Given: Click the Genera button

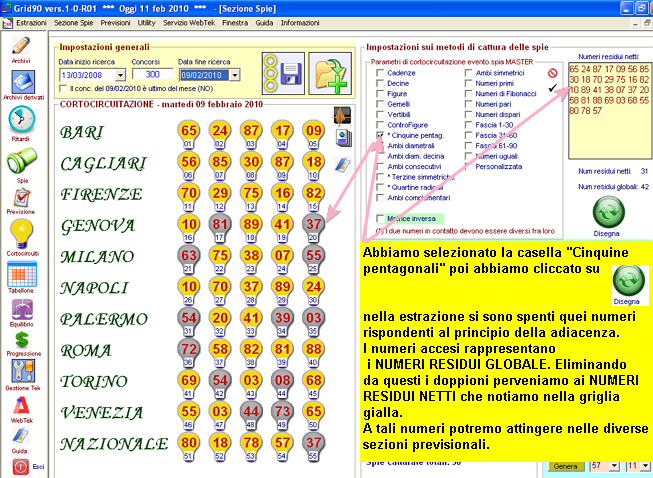Looking at the screenshot, I should pyautogui.click(x=566, y=466).
